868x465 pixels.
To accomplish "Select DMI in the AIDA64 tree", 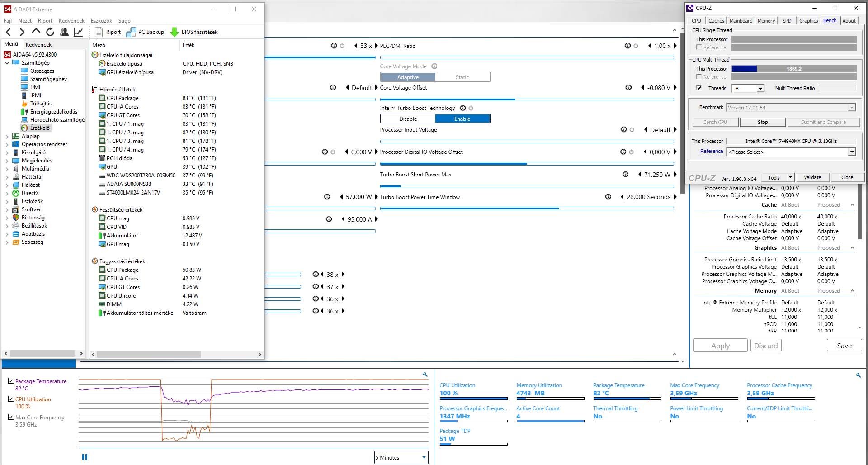I will click(35, 87).
